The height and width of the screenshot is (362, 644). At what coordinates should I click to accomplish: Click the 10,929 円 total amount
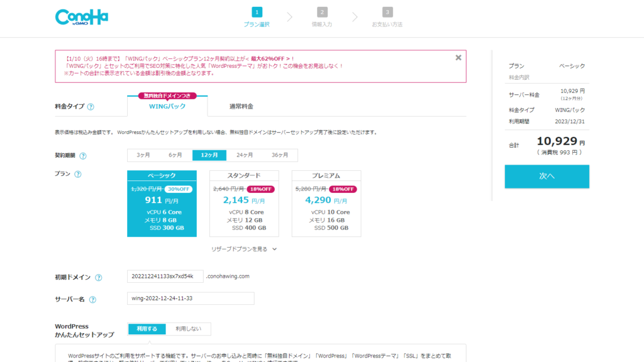[560, 141]
